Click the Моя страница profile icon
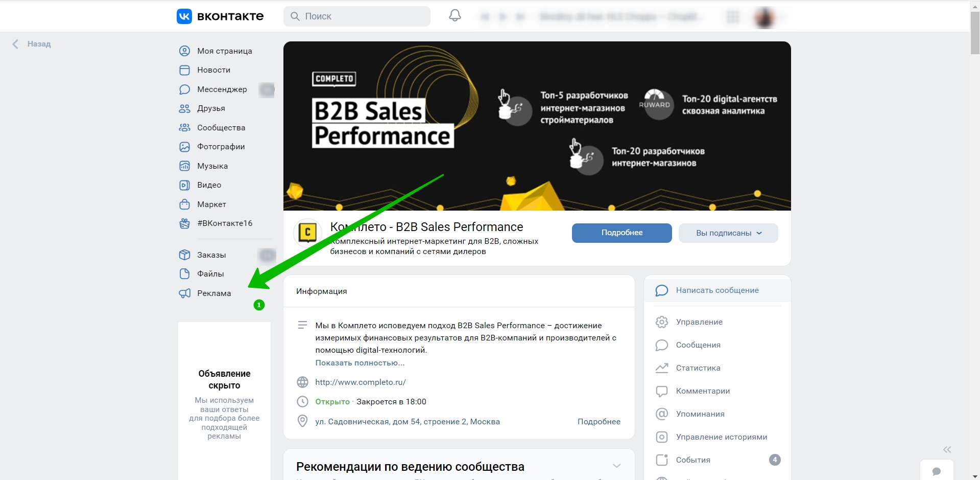The image size is (980, 480). pos(184,51)
